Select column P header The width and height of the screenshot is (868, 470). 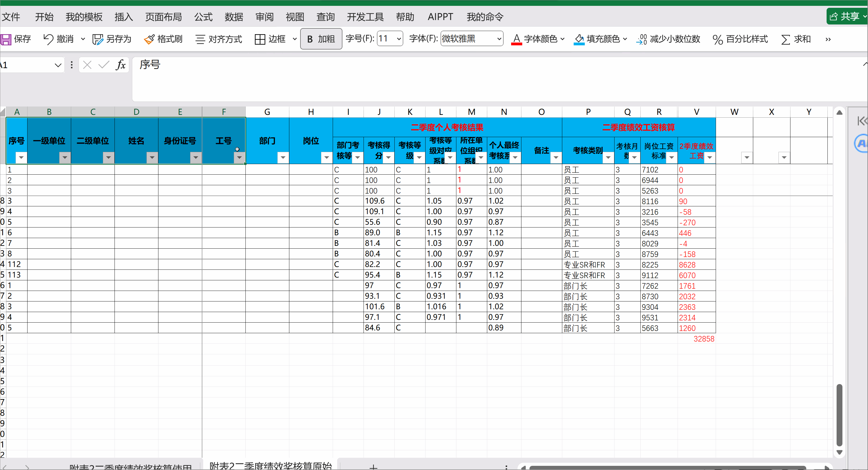click(x=588, y=112)
